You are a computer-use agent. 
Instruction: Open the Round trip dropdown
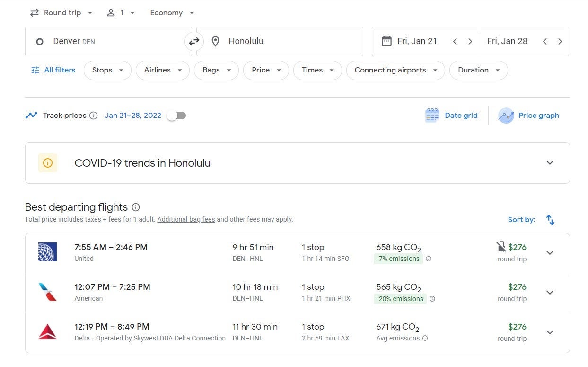click(61, 13)
